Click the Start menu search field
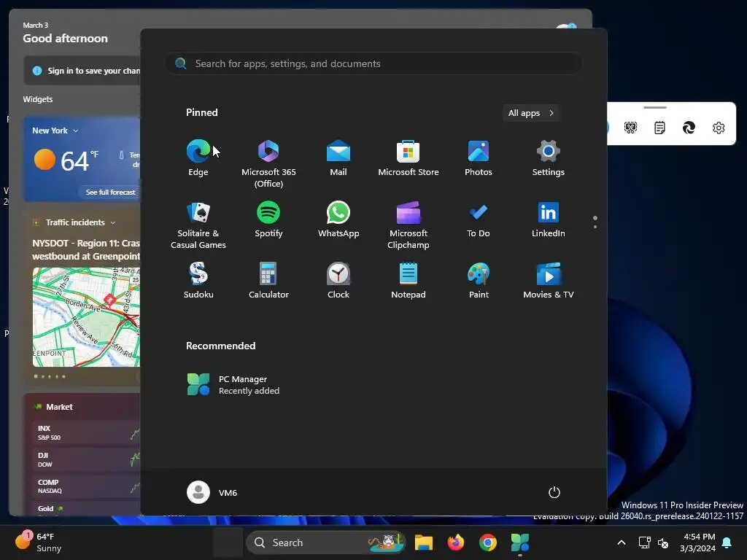Screen dimensions: 747x560 coord(373,64)
